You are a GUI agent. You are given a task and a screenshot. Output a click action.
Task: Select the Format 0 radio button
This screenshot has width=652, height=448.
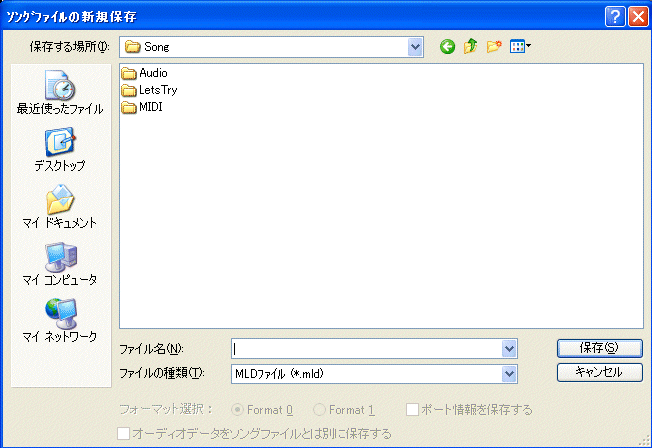pyautogui.click(x=237, y=410)
